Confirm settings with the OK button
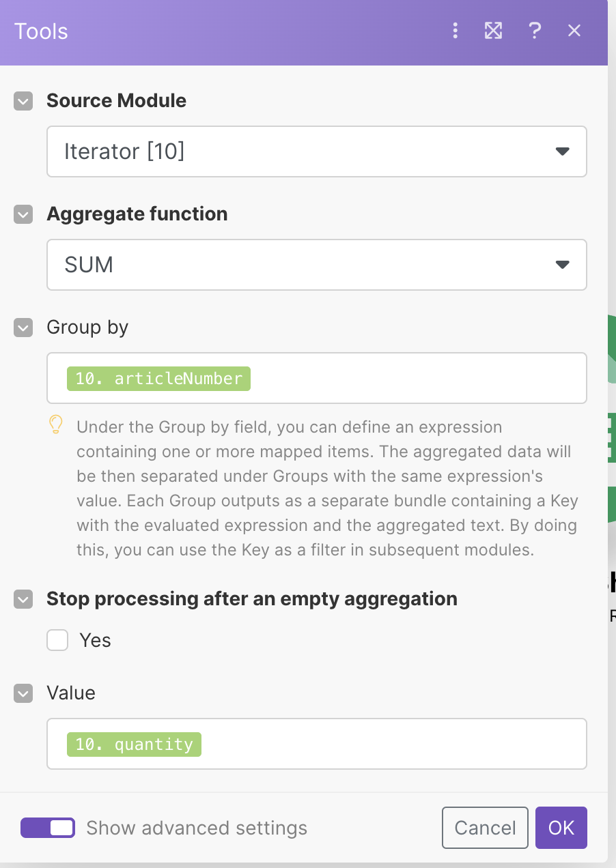The height and width of the screenshot is (868, 616). pyautogui.click(x=561, y=828)
